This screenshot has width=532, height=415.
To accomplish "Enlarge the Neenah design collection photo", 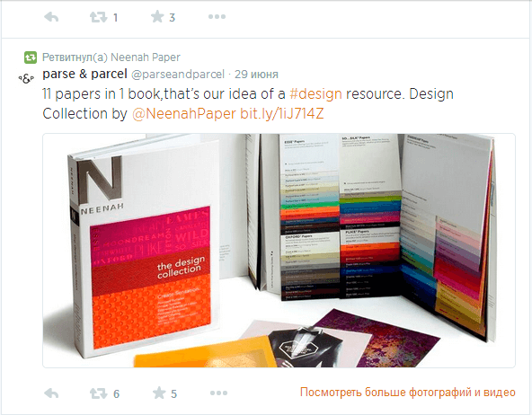I will [279, 251].
